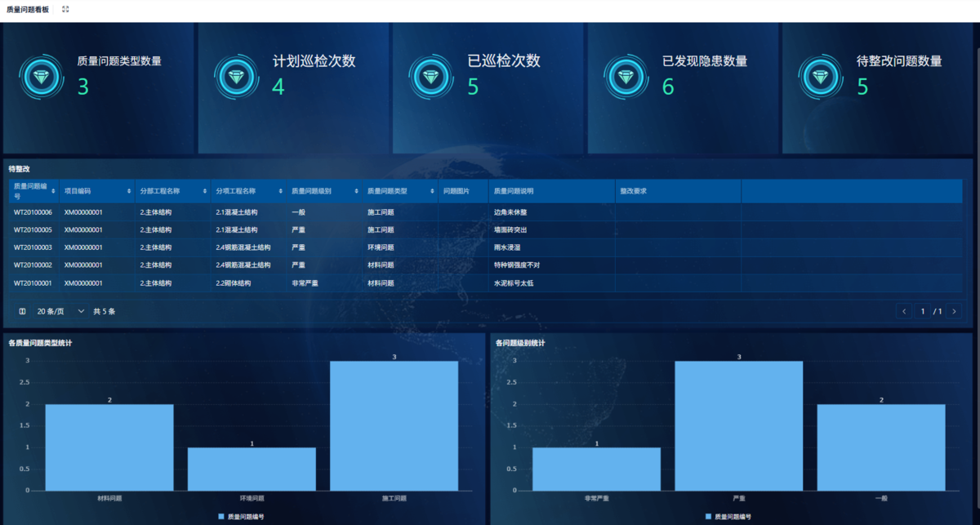Click the diamond icon in 计划巡检次数 card
Screen dimensions: 980x525
click(x=236, y=78)
